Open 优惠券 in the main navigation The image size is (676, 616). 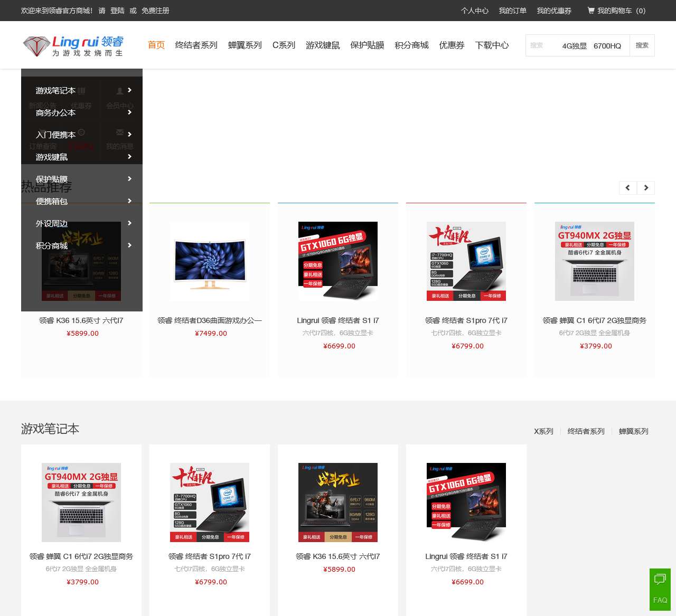(452, 45)
